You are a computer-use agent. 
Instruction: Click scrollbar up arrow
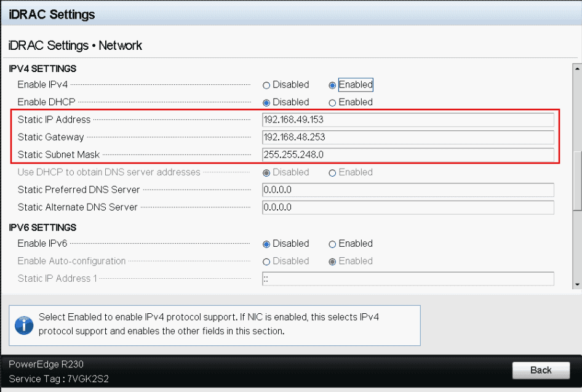[576, 68]
